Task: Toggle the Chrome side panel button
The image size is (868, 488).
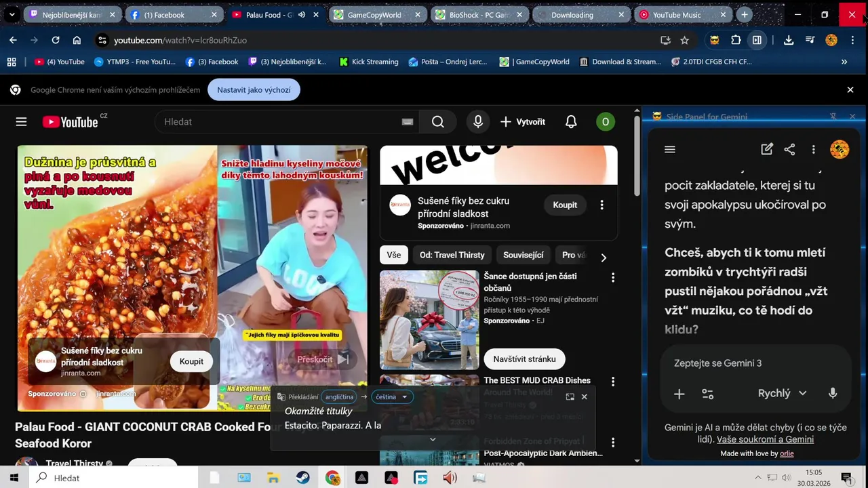Action: 757,40
